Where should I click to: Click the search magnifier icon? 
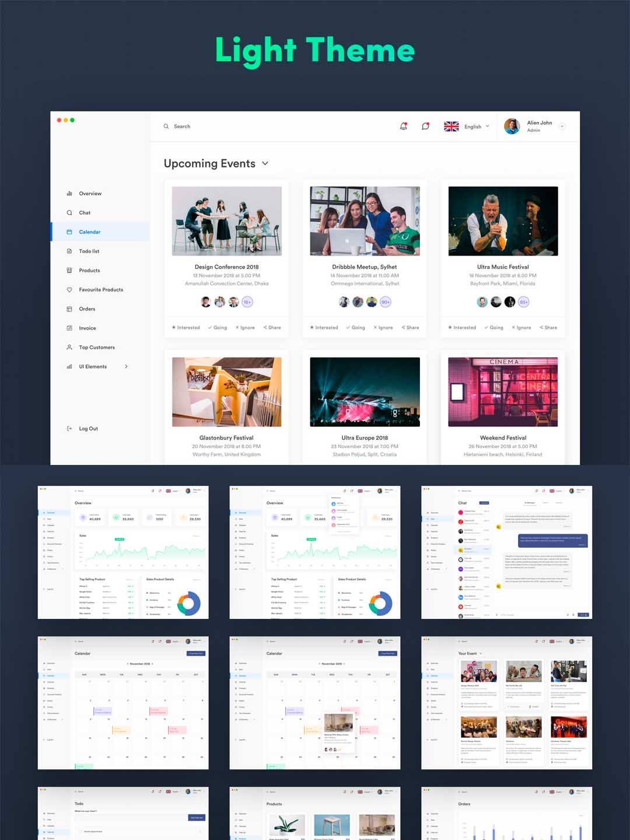tap(166, 127)
